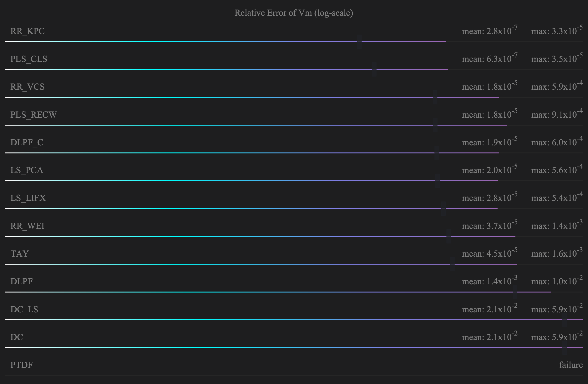The width and height of the screenshot is (588, 384).
Task: Click the PLS_CLS row label
Action: point(29,59)
